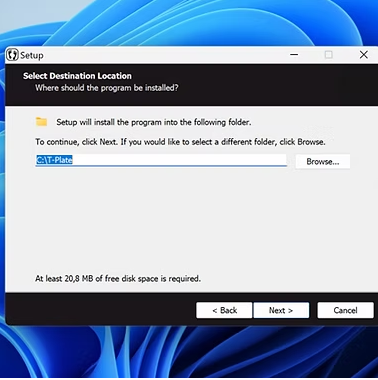Minimize the Setup window

(x=294, y=55)
